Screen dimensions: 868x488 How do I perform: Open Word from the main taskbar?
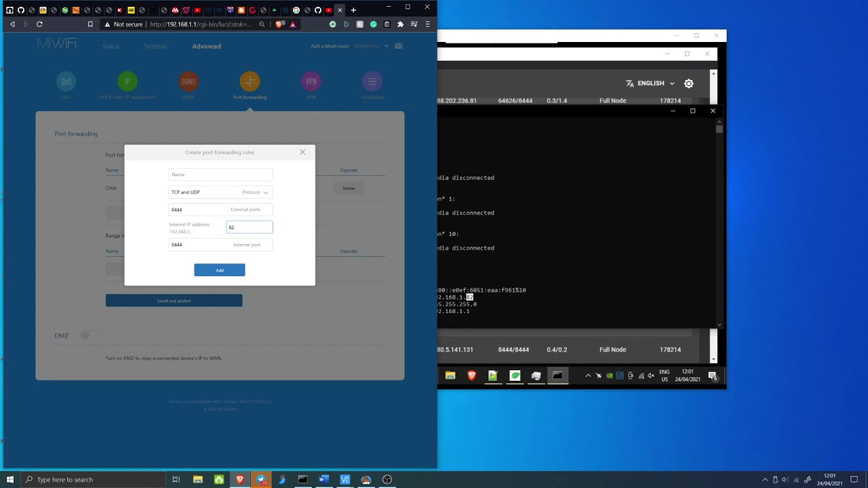323,479
